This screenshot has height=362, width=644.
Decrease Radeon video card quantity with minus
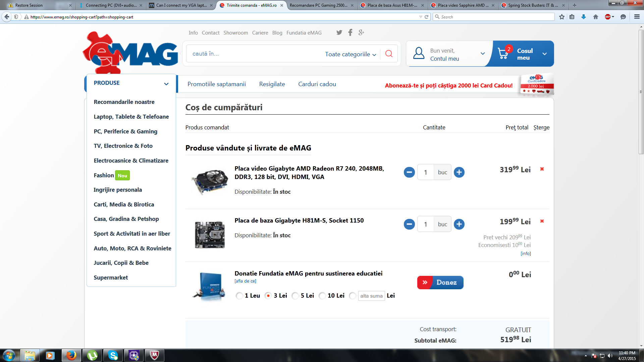pyautogui.click(x=409, y=172)
